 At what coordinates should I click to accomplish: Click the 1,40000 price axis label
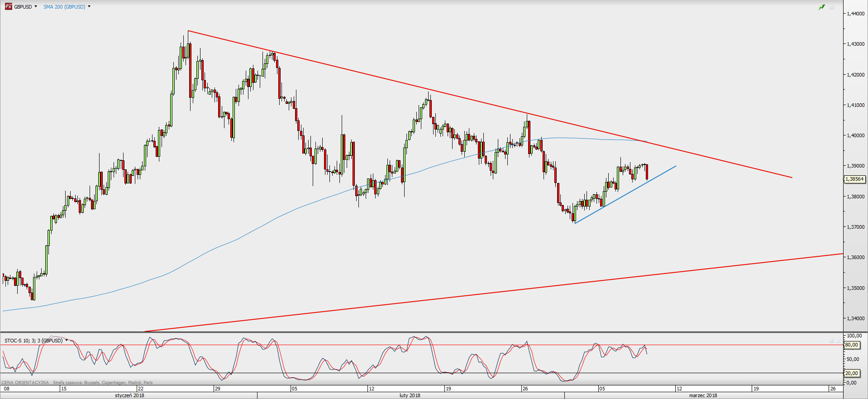tap(855, 135)
